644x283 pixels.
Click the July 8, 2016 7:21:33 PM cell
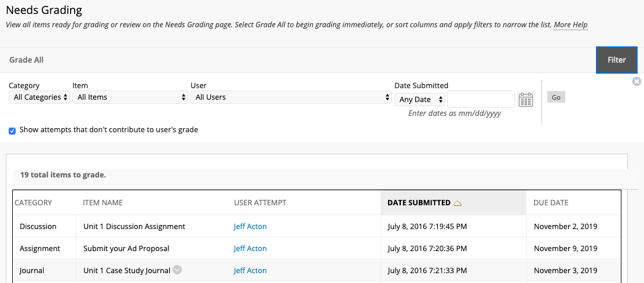point(427,270)
